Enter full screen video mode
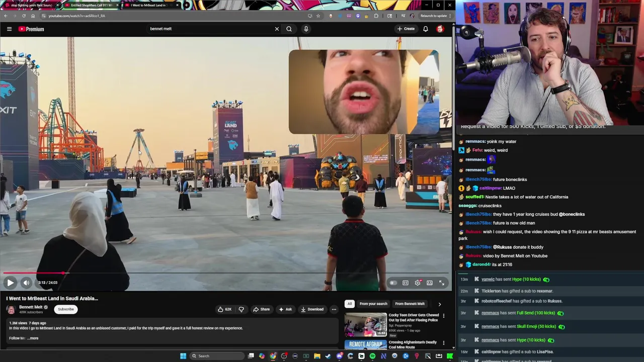644x362 pixels. click(442, 283)
